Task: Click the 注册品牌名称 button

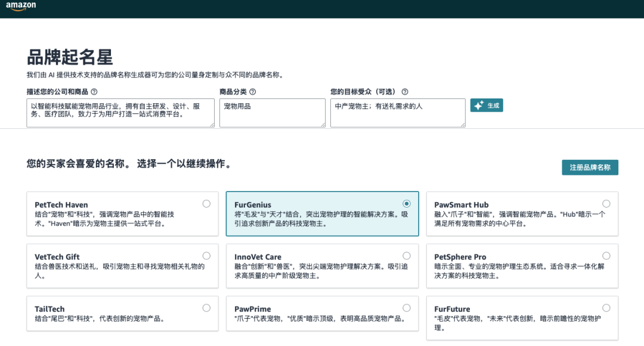Action: tap(591, 168)
